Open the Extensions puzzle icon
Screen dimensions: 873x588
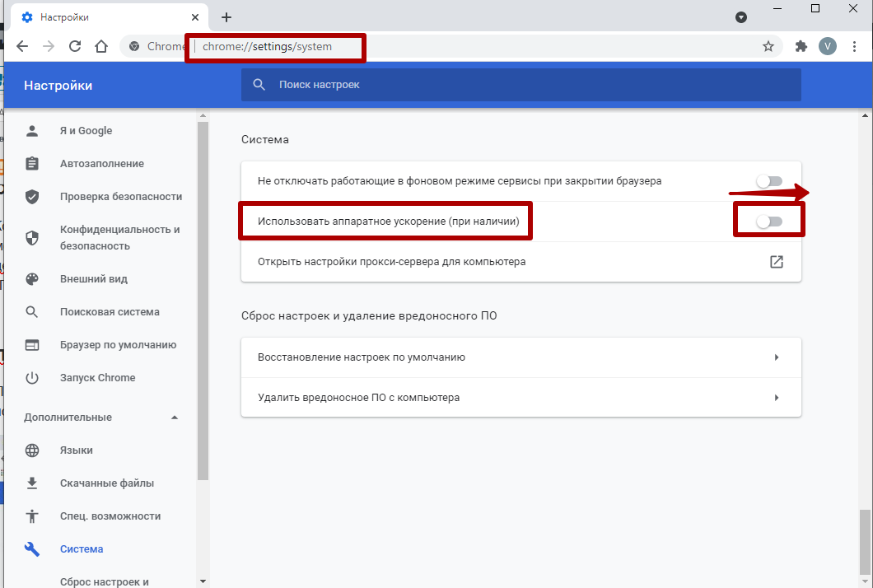pyautogui.click(x=801, y=46)
